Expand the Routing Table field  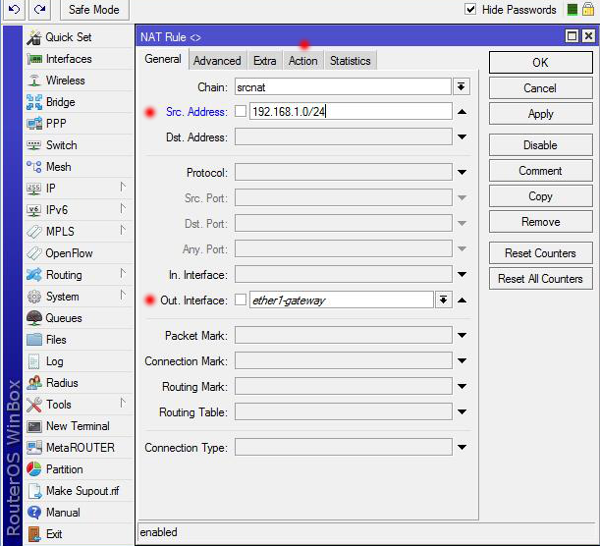click(x=462, y=412)
